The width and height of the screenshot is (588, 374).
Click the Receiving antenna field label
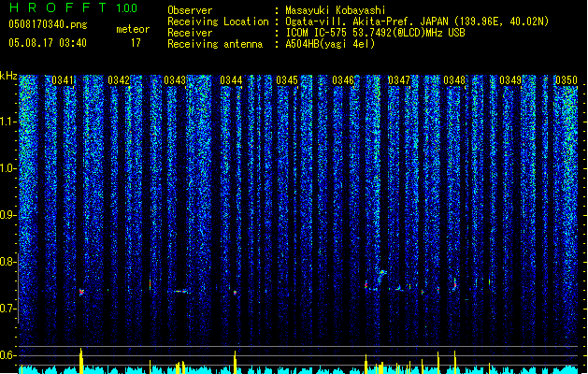215,44
